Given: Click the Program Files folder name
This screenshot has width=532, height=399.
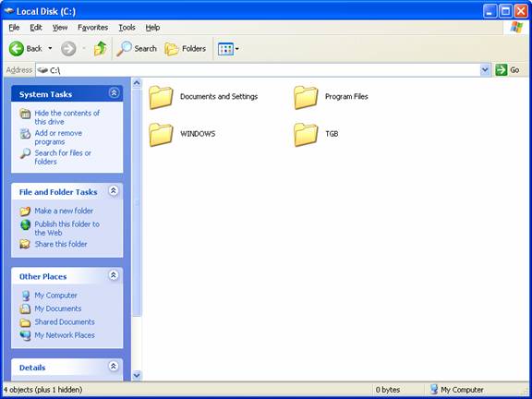Looking at the screenshot, I should (x=346, y=97).
